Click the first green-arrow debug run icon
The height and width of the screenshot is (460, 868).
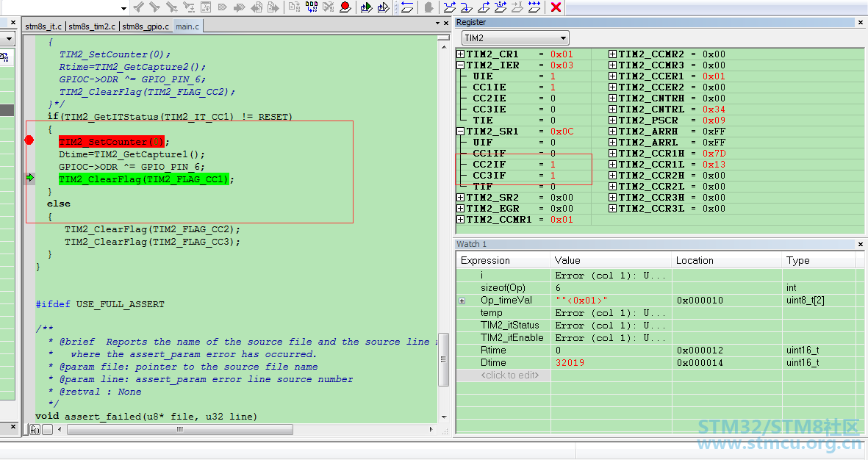coord(366,7)
